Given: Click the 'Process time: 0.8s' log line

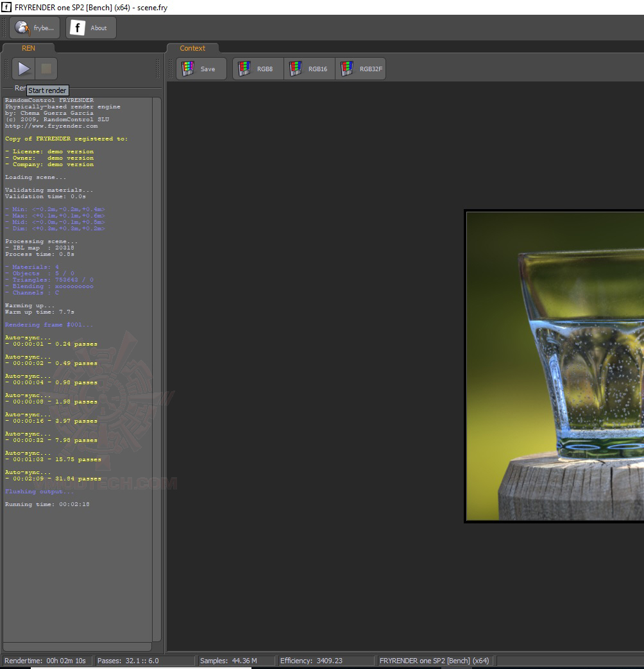Looking at the screenshot, I should 39,254.
